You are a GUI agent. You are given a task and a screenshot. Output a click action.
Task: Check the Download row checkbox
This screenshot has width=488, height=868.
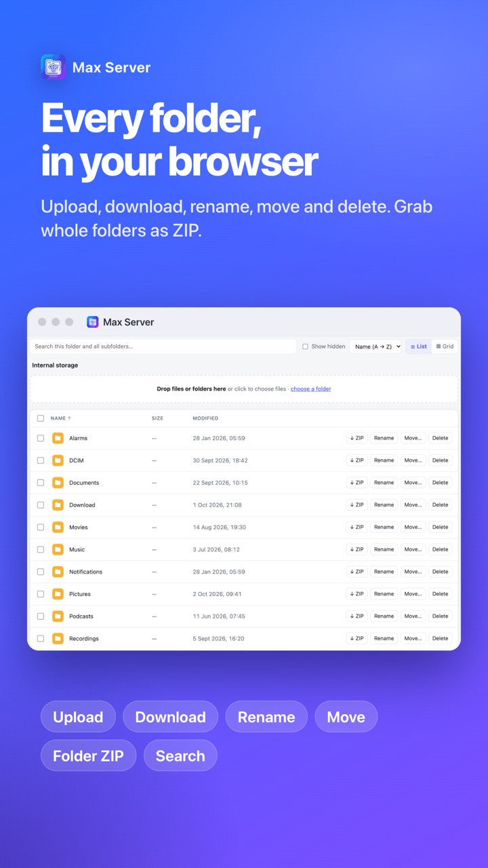click(x=41, y=505)
